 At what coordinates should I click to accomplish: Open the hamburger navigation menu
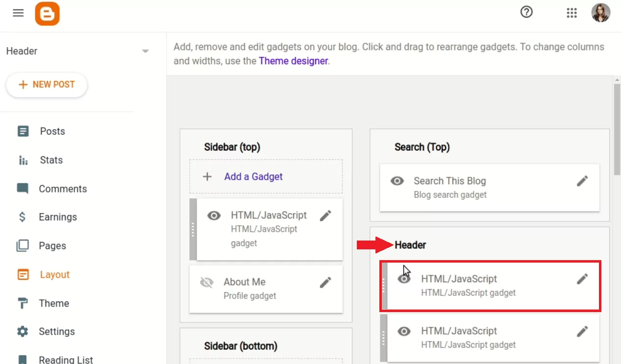(18, 13)
